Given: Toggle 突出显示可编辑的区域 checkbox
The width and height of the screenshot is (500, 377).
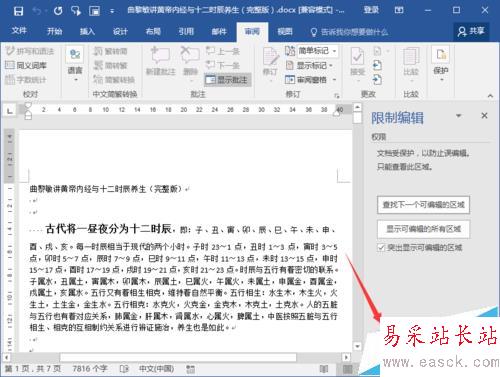Looking at the screenshot, I should [381, 247].
